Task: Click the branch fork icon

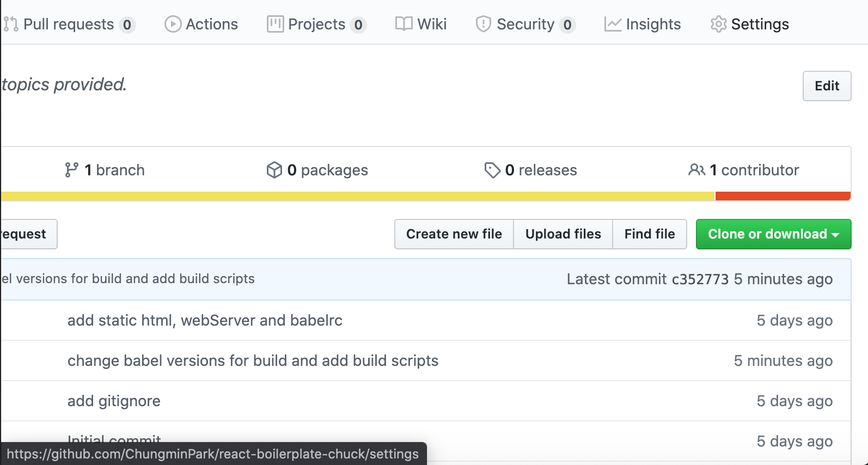Action: point(71,170)
